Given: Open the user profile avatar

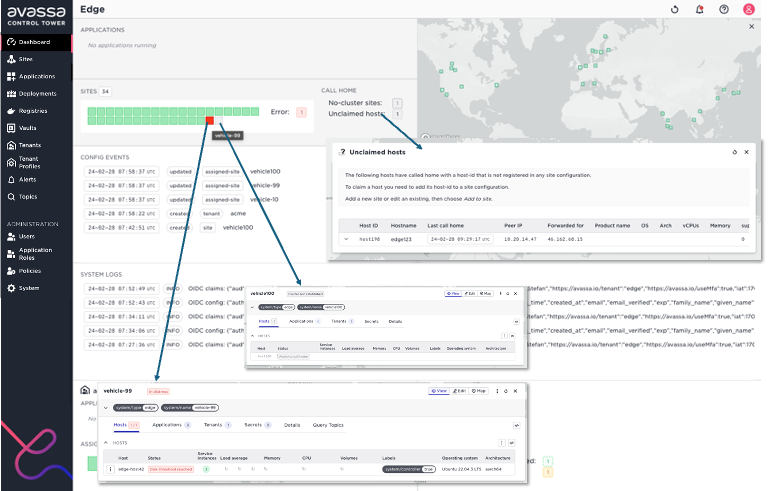Looking at the screenshot, I should (x=748, y=9).
